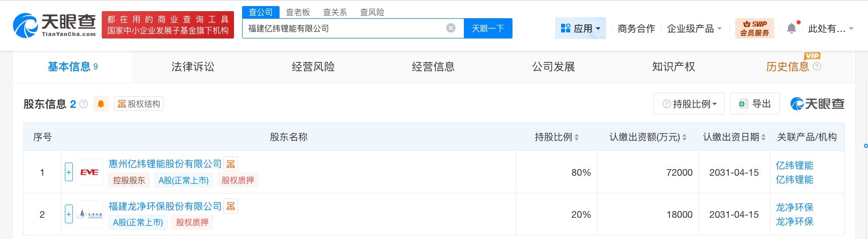Switch to the 查老板 search tab

[298, 12]
